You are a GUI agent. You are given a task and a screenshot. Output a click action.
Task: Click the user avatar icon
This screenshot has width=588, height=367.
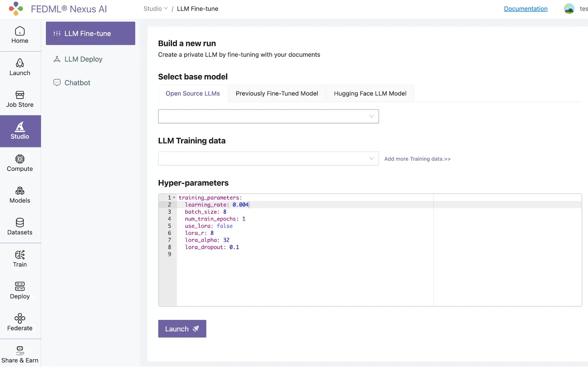point(569,9)
